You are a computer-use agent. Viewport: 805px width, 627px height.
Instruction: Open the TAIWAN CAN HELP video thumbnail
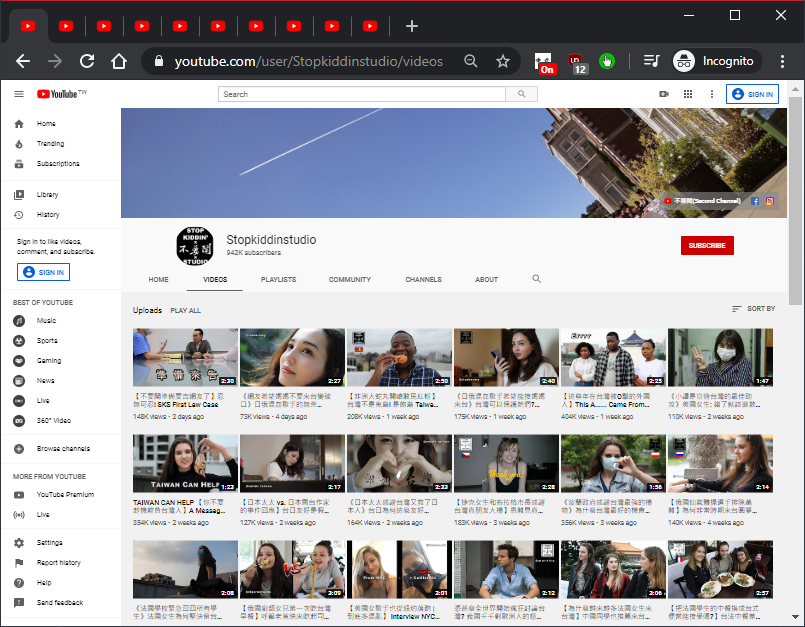click(185, 463)
